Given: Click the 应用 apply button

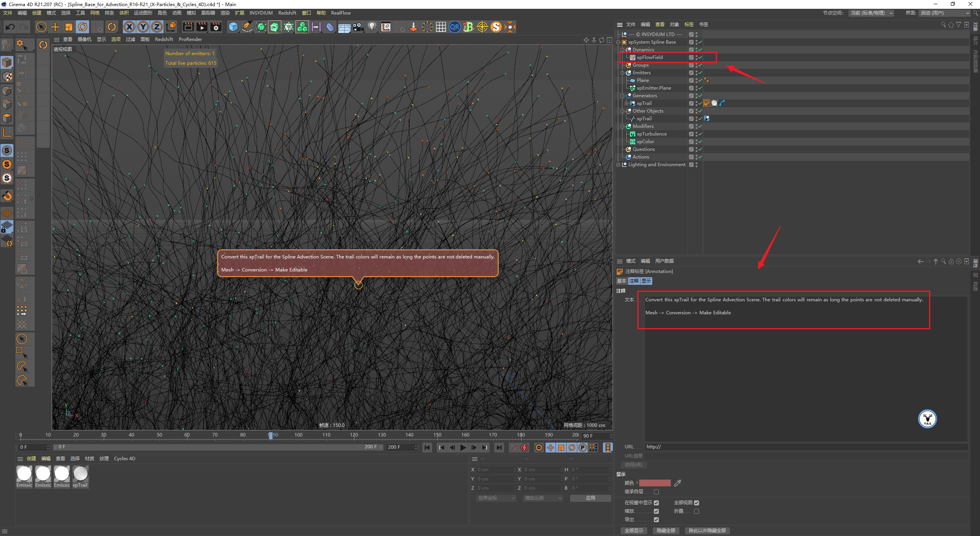Looking at the screenshot, I should pyautogui.click(x=590, y=498).
